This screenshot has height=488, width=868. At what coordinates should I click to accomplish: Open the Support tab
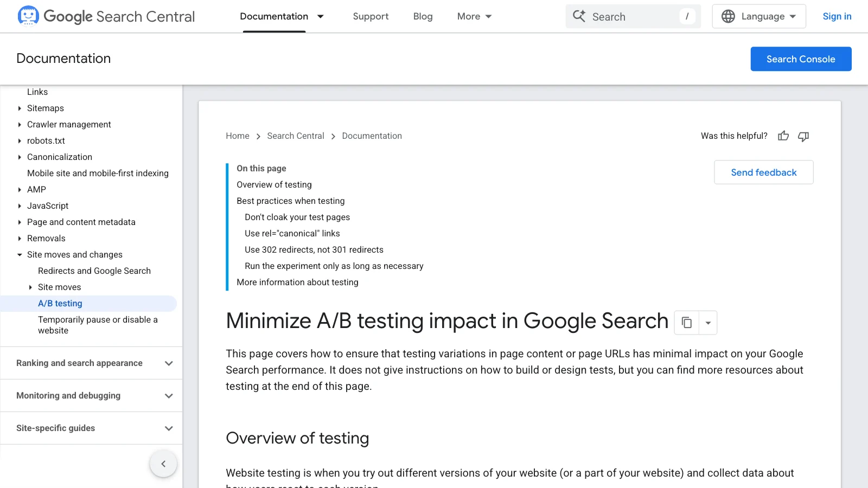(371, 16)
